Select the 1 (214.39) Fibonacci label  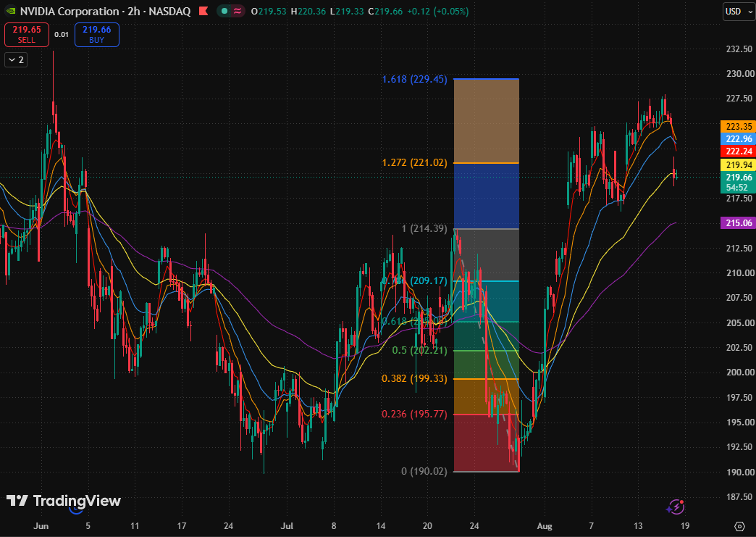pyautogui.click(x=424, y=228)
